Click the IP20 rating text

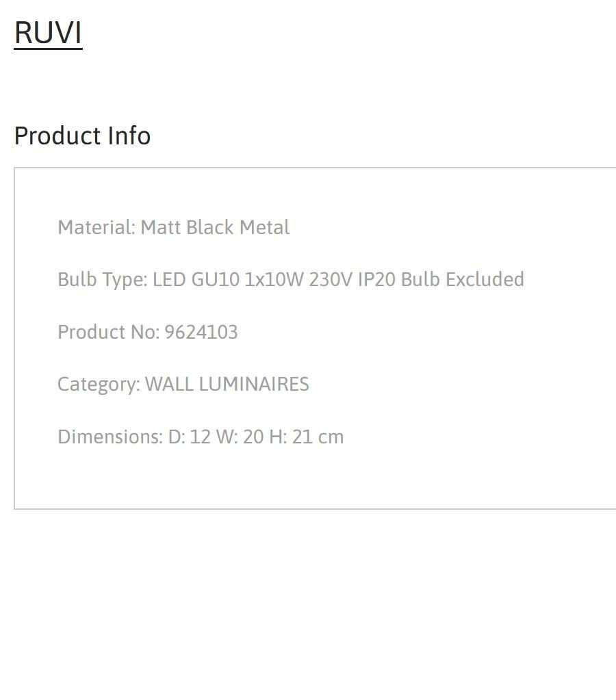[376, 279]
